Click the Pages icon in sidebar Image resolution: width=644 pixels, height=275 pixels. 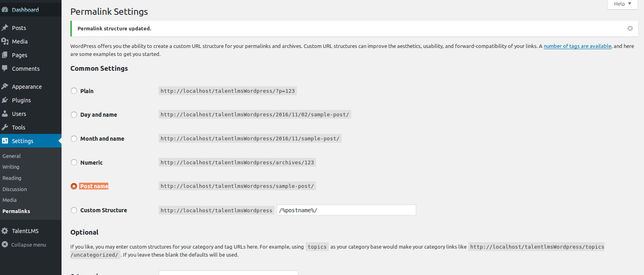click(5, 55)
